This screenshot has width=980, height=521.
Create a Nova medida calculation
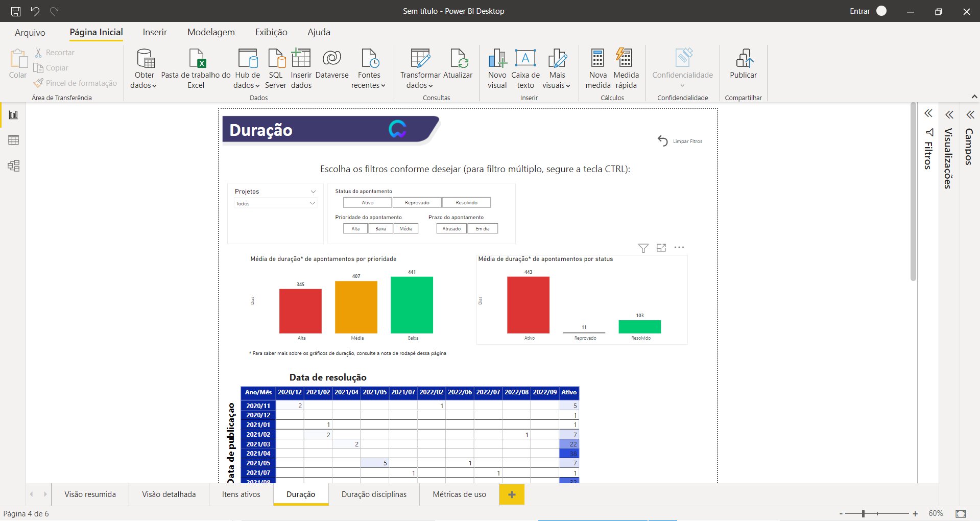[x=597, y=59]
